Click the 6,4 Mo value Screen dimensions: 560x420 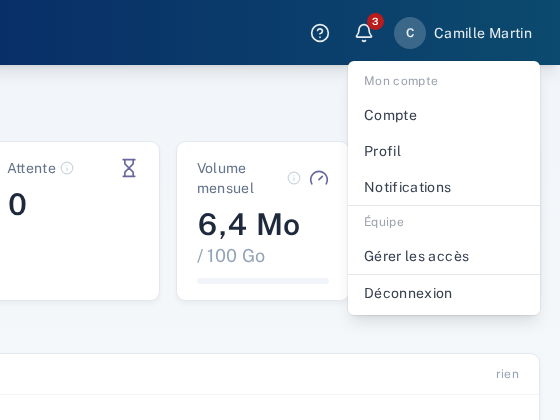click(x=249, y=225)
